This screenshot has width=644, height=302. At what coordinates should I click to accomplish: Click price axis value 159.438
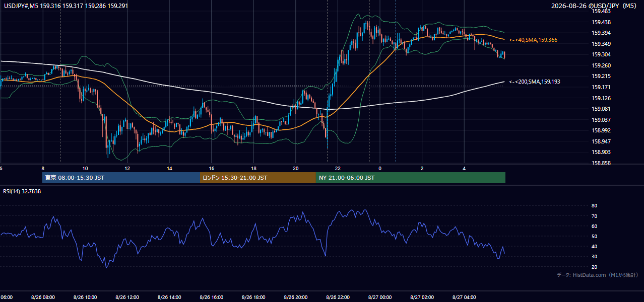(x=601, y=22)
